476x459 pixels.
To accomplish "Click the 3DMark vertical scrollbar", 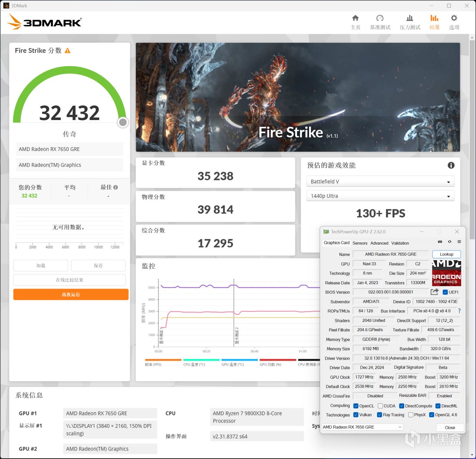I will [472, 139].
